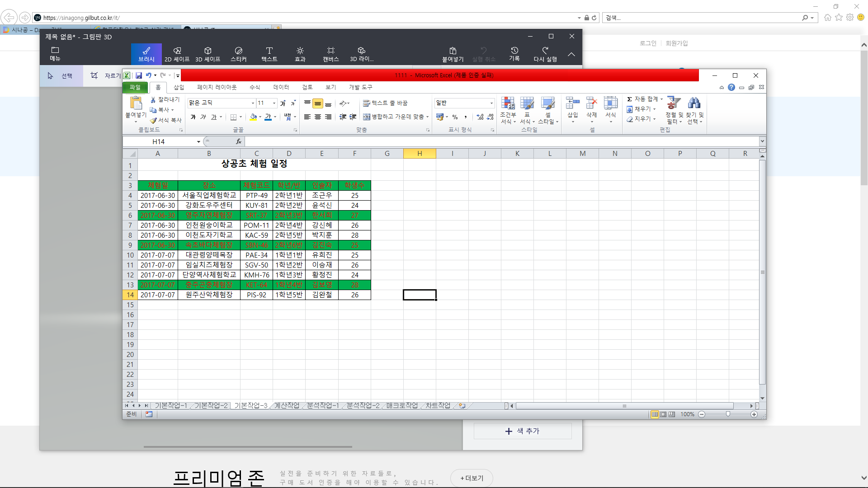Toggle middle vertical alignment button

[318, 104]
